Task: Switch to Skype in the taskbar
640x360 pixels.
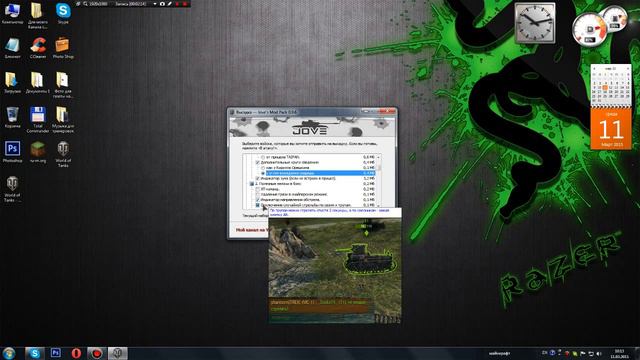Action: pos(35,353)
